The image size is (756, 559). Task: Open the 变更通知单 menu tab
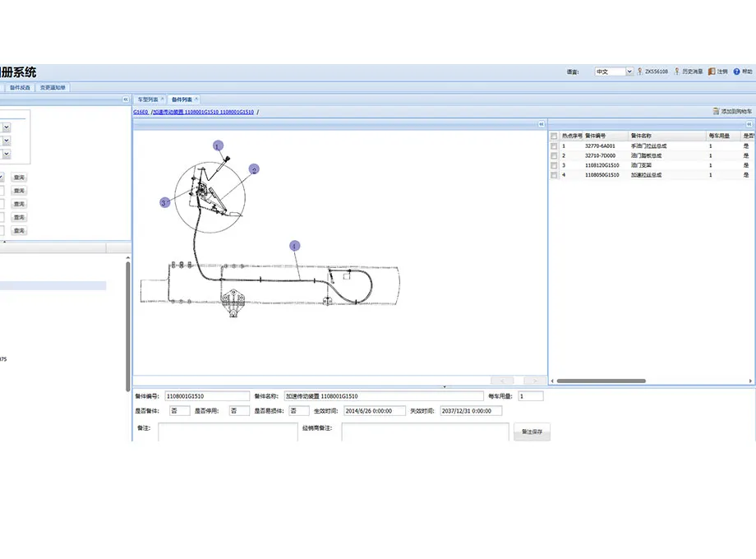(53, 87)
